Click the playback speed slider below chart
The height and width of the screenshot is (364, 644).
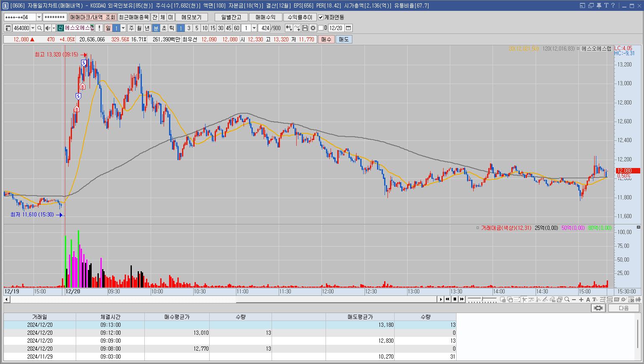click(482, 299)
